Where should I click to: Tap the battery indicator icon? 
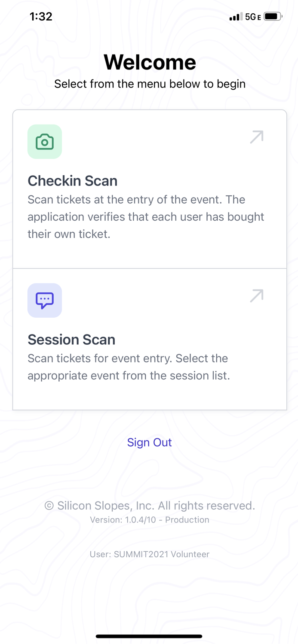click(271, 16)
